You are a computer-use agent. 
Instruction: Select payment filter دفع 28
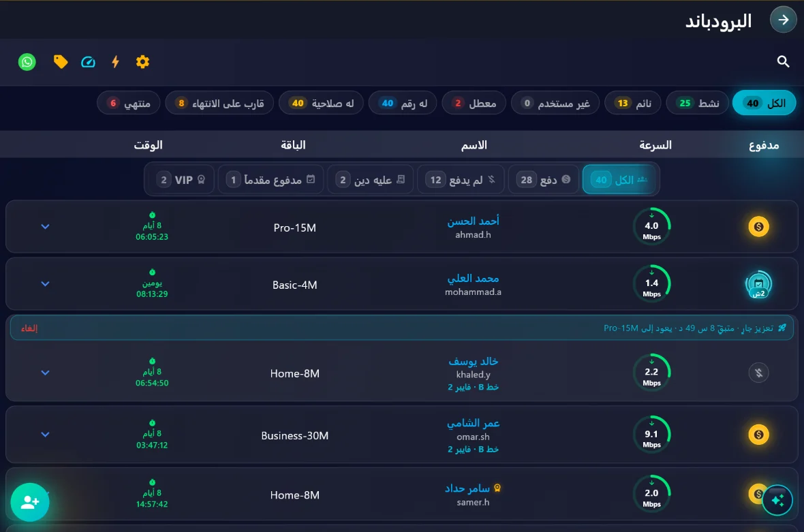(544, 179)
